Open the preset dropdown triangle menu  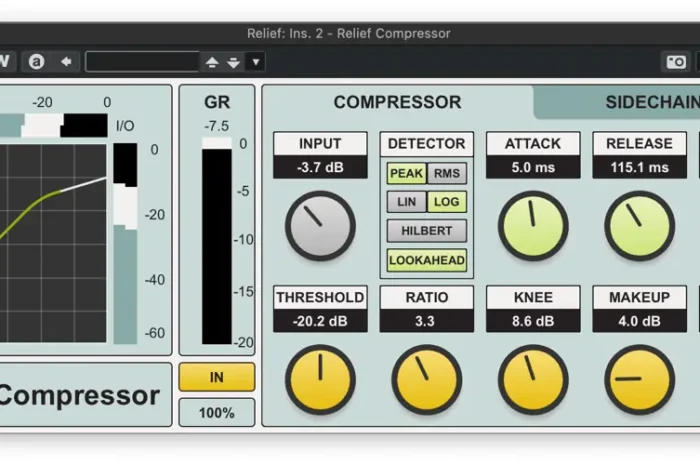[256, 62]
